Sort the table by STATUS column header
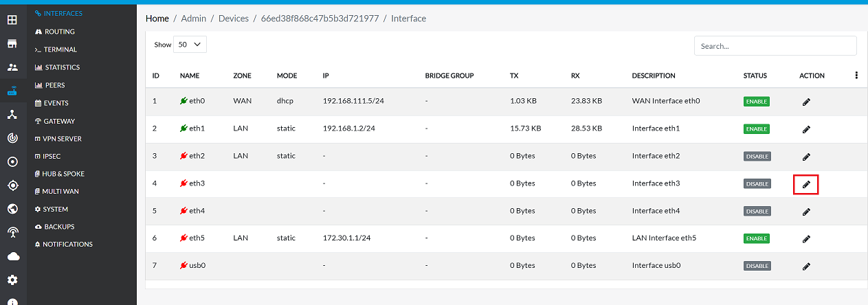The image size is (868, 305). (x=755, y=76)
